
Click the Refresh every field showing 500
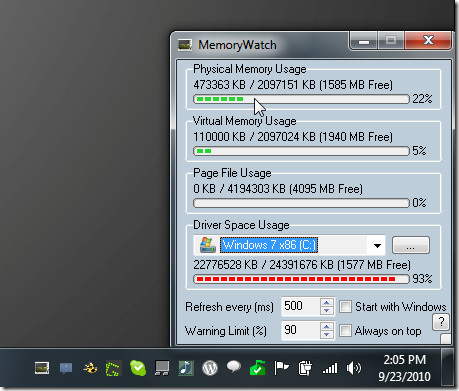(x=301, y=306)
